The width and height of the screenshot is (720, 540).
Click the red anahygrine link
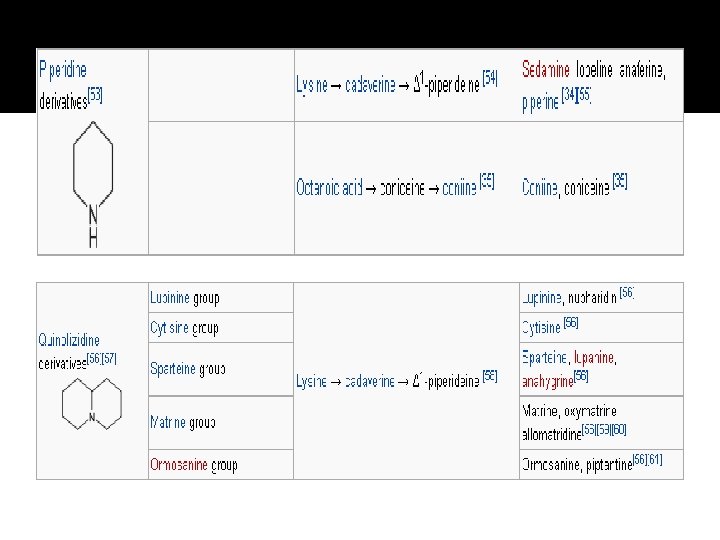[x=546, y=380]
